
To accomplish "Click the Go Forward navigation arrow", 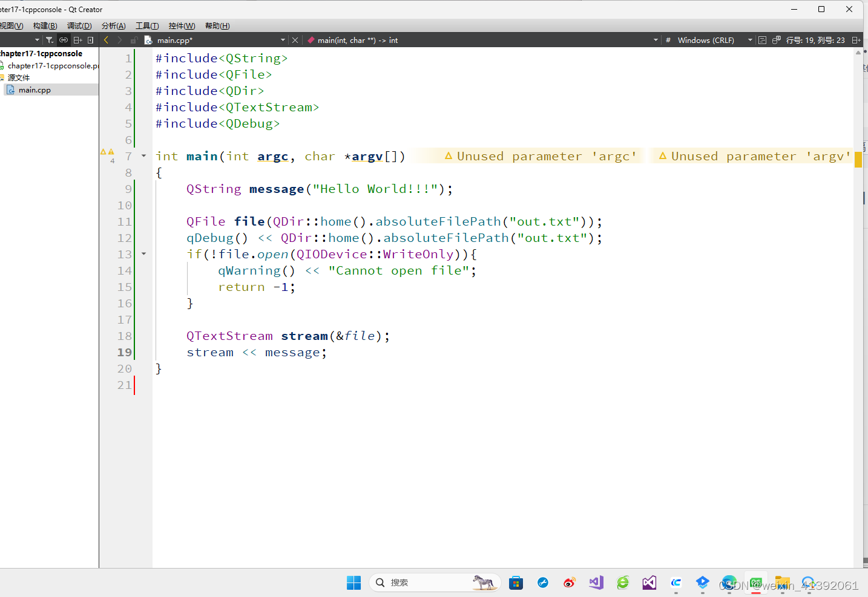I will [x=119, y=40].
